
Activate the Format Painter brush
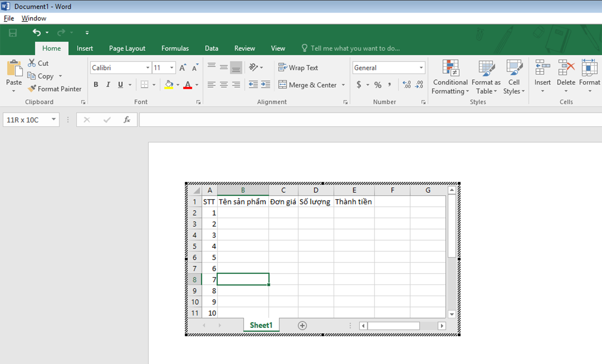click(x=54, y=89)
